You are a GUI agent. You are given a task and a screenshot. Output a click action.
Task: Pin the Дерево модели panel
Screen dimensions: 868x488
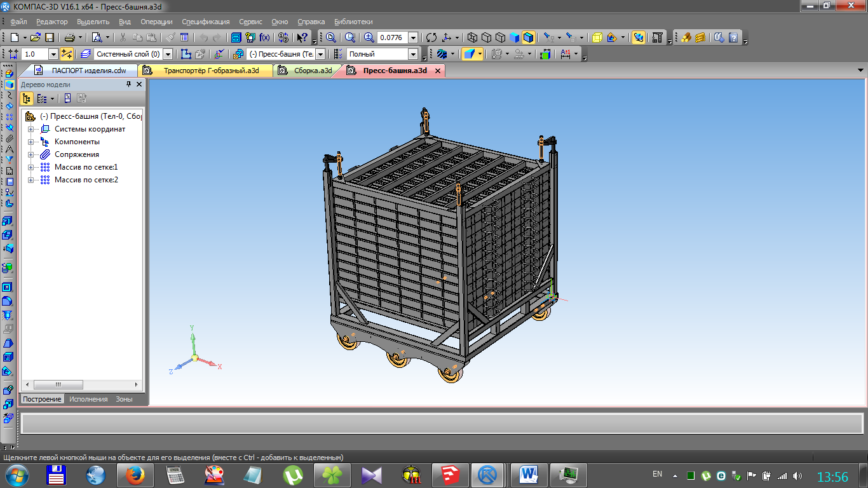129,85
